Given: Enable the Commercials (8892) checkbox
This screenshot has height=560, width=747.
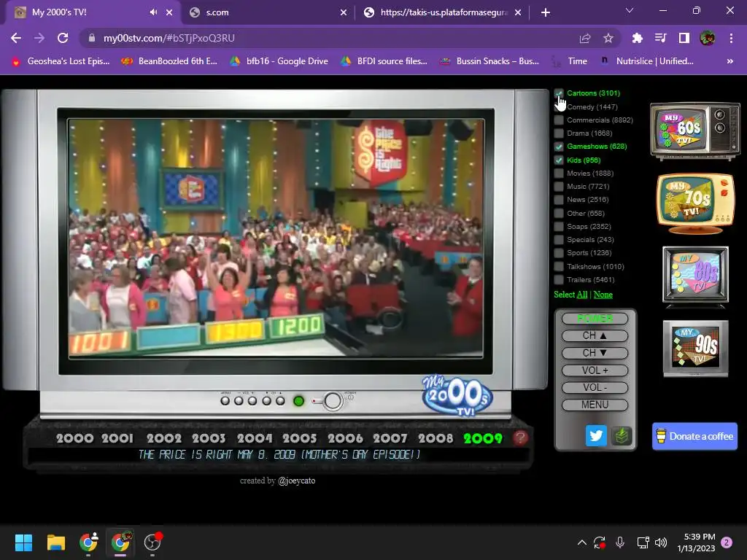Looking at the screenshot, I should tap(559, 120).
